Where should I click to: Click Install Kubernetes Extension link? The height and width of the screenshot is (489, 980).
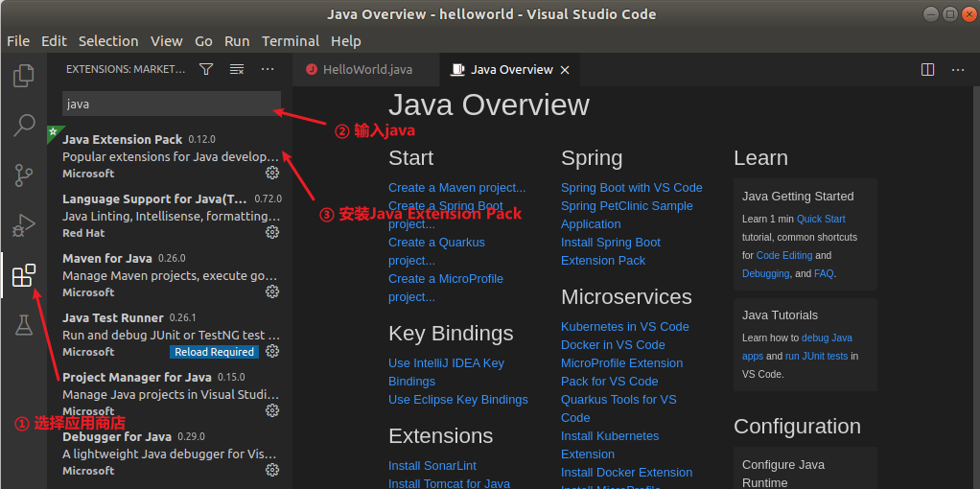(x=610, y=445)
